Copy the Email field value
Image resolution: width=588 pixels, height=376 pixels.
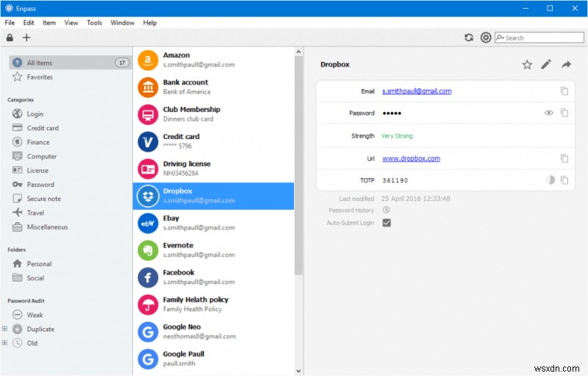564,91
